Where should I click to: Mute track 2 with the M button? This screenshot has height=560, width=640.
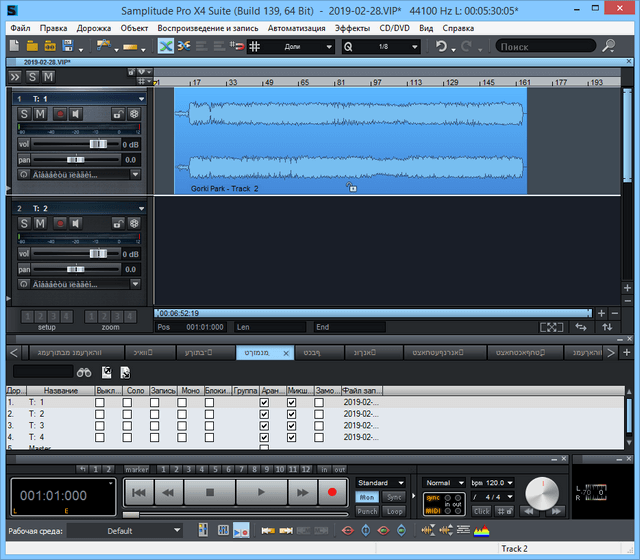click(40, 223)
